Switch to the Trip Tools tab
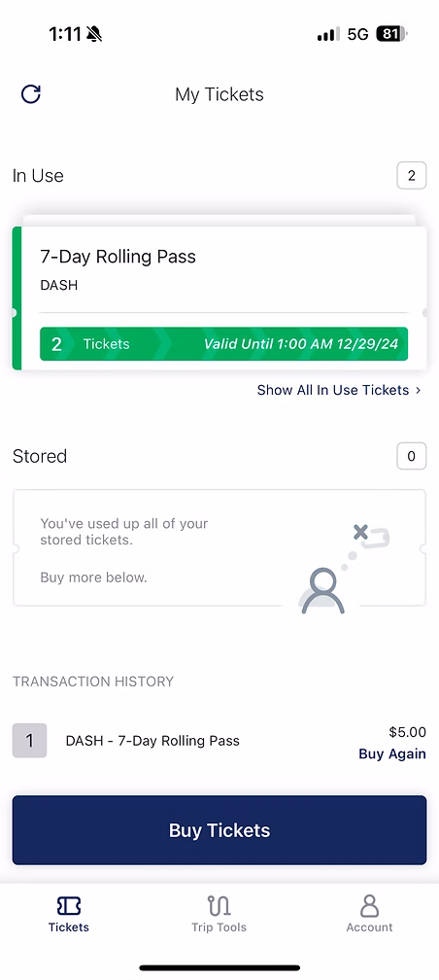The width and height of the screenshot is (439, 980). click(x=219, y=914)
